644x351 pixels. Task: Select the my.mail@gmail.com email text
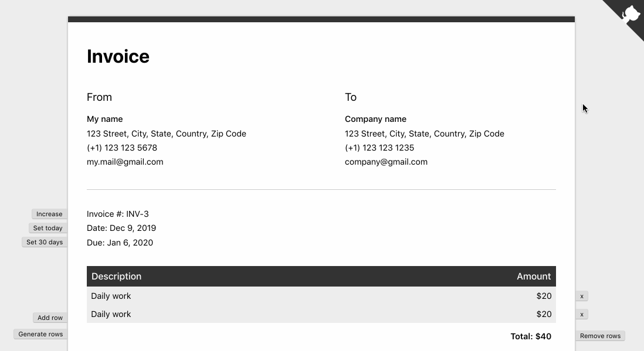tap(125, 162)
